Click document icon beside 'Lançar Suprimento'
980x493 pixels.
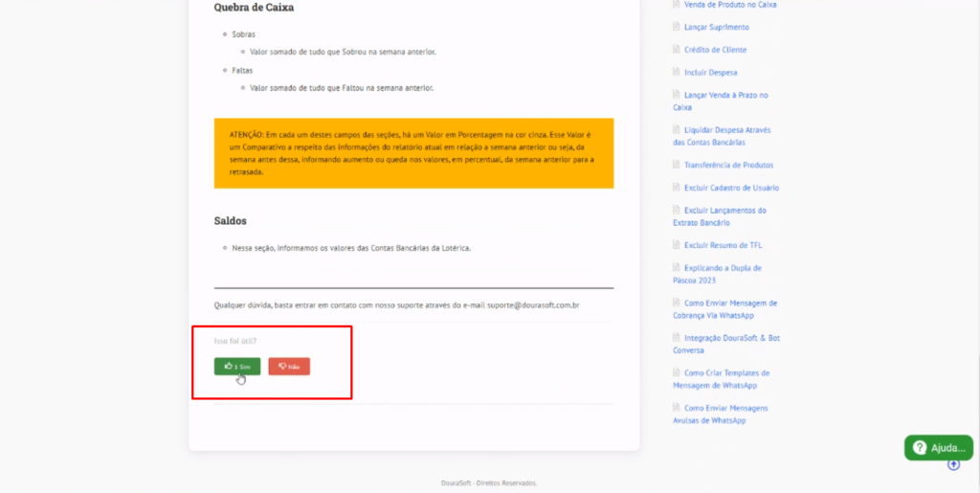[677, 27]
